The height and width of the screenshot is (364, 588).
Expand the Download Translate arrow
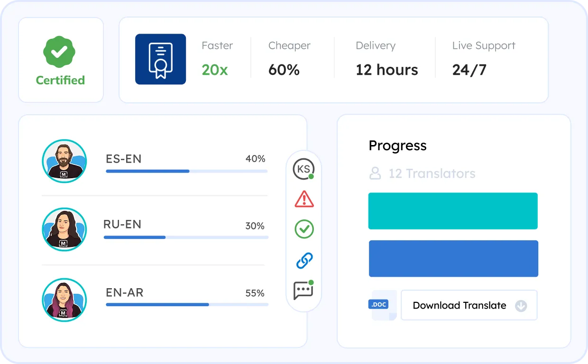tap(521, 306)
